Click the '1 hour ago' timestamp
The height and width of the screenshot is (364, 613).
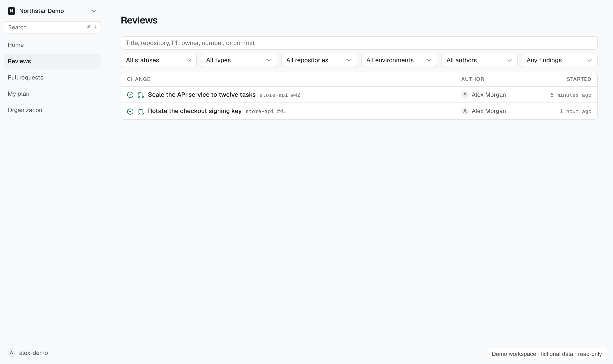(575, 111)
